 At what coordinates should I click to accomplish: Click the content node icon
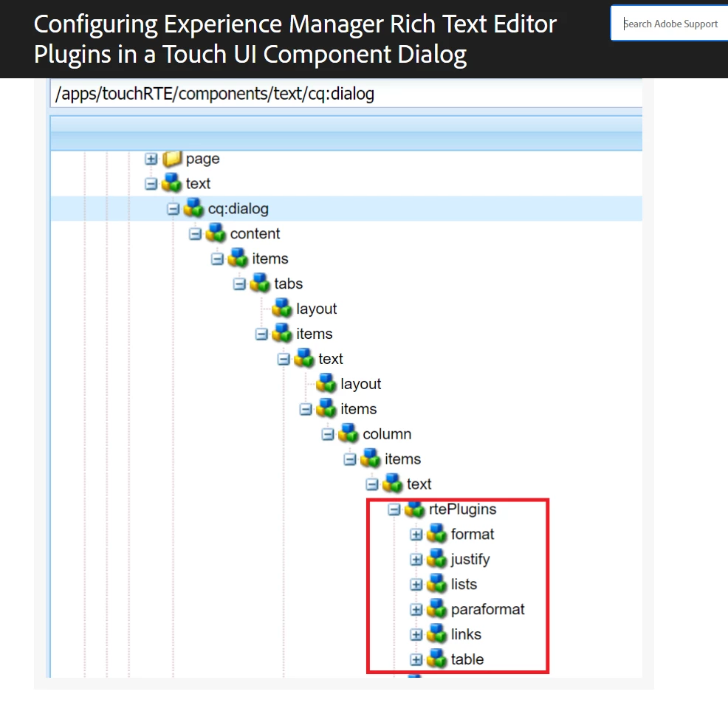(216, 233)
